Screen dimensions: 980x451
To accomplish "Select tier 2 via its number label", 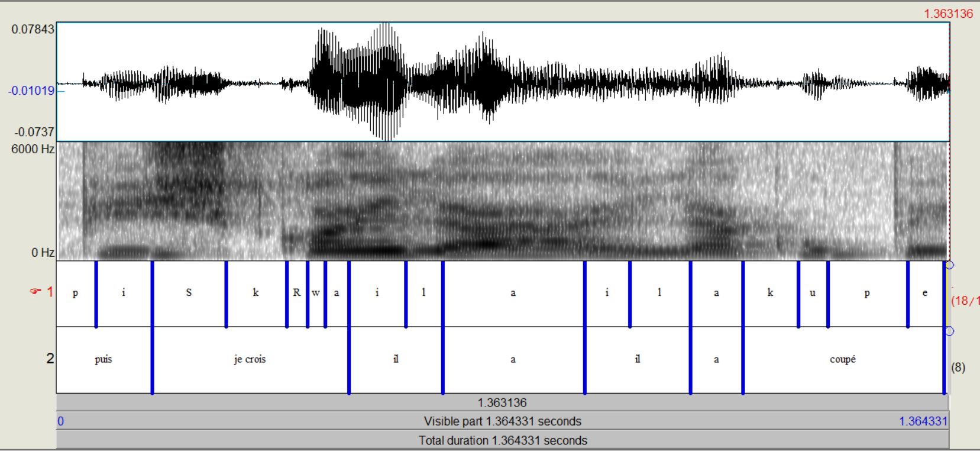I will 50,359.
